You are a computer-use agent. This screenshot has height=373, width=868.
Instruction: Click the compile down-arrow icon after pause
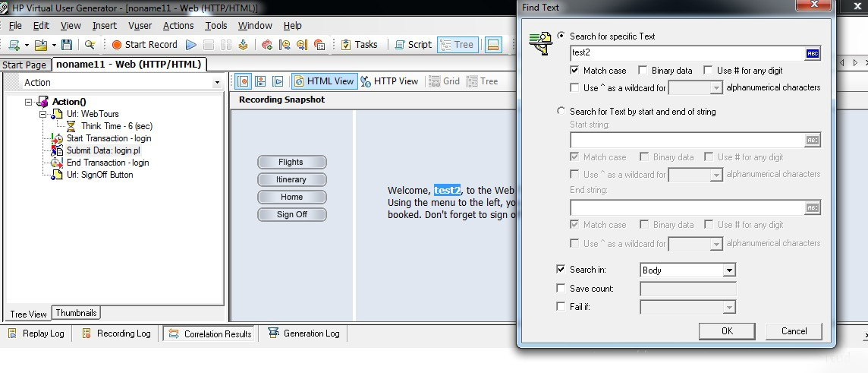[243, 45]
